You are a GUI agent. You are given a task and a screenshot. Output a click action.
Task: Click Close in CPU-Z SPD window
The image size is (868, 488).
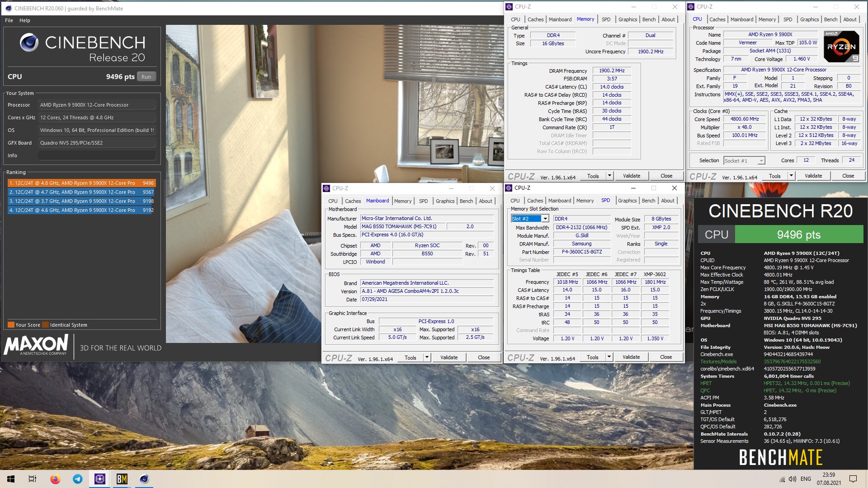[666, 357]
